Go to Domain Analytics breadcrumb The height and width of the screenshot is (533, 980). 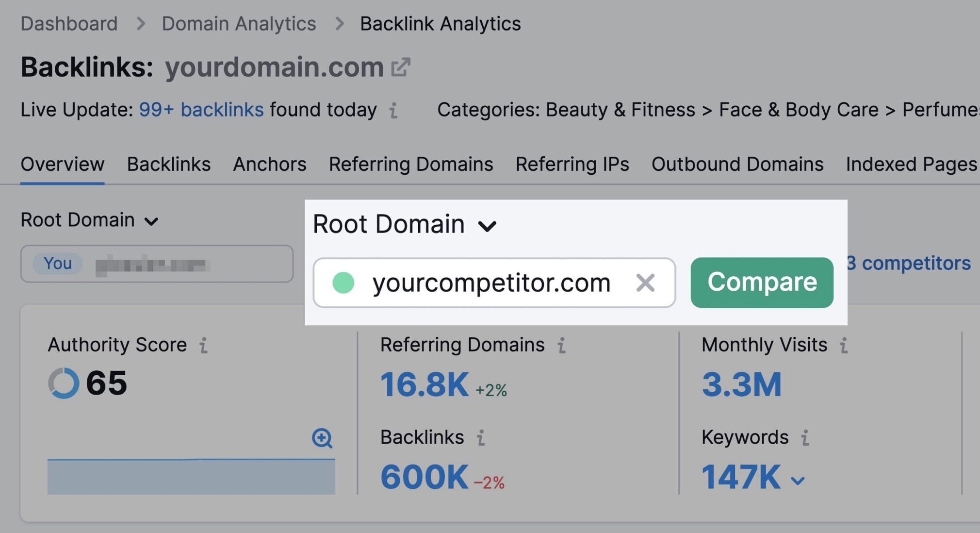[239, 24]
